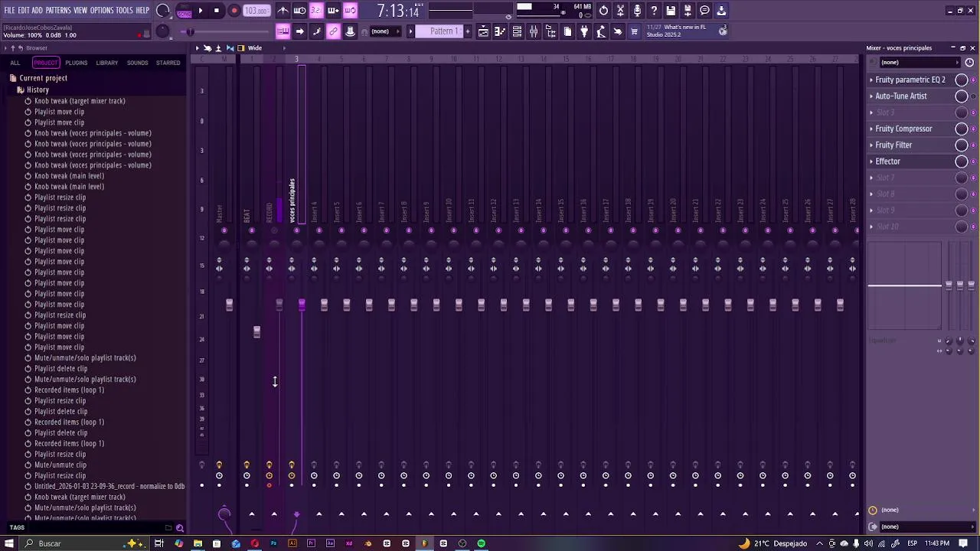Save the project with the floppy disk icon
This screenshot has height=551, width=980.
point(671,11)
